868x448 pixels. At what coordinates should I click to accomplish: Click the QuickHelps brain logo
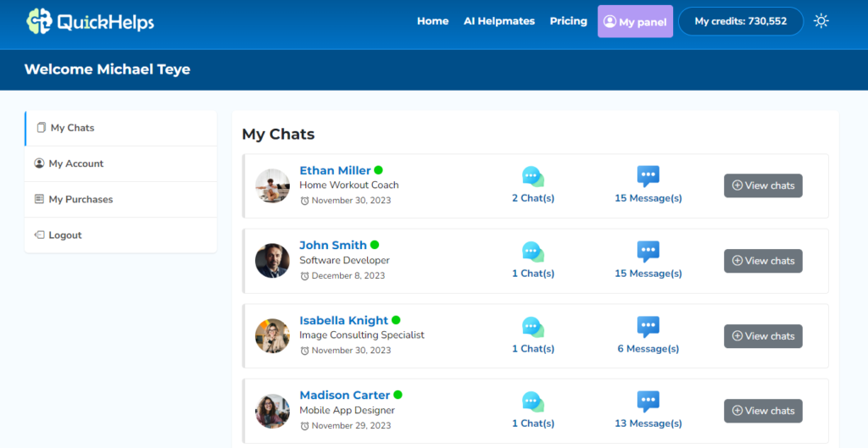pyautogui.click(x=39, y=21)
